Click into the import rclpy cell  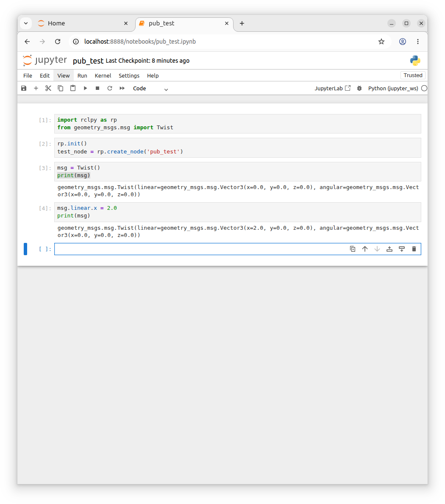[x=237, y=124]
